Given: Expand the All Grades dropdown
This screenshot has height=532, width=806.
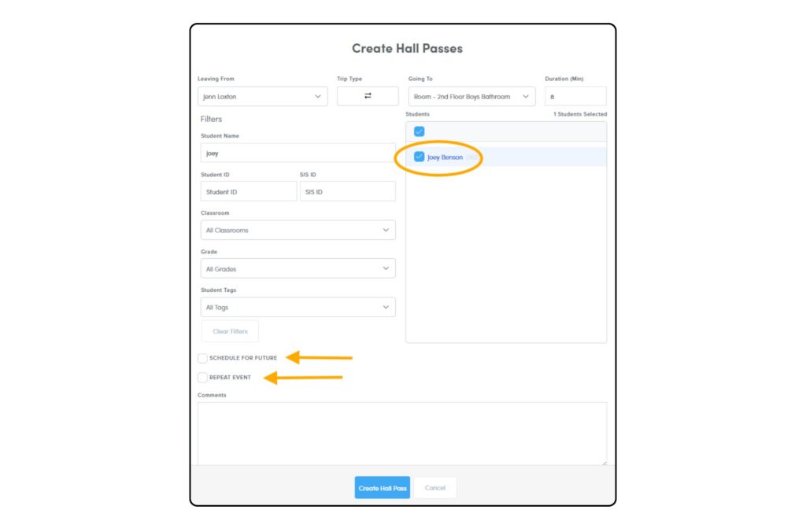Looking at the screenshot, I should click(x=298, y=269).
